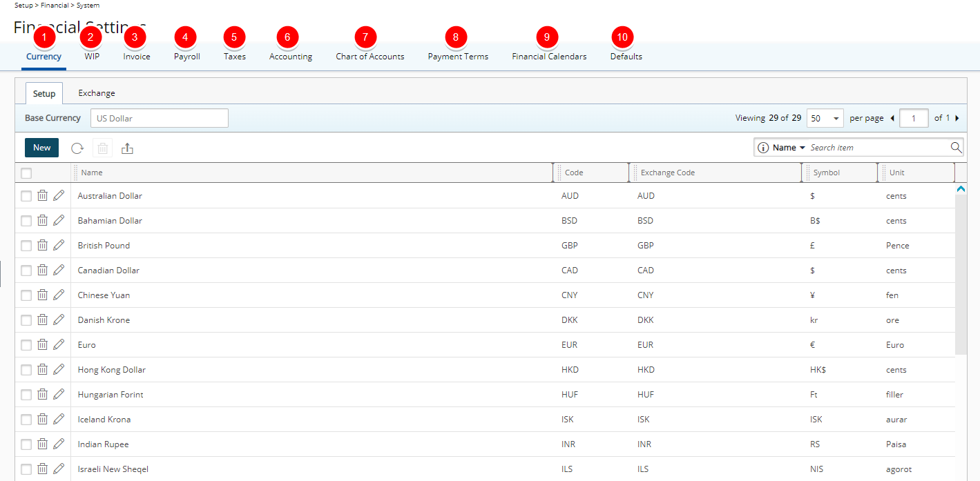The width and height of the screenshot is (980, 481).
Task: Check the British Pound row checkbox
Action: point(26,246)
